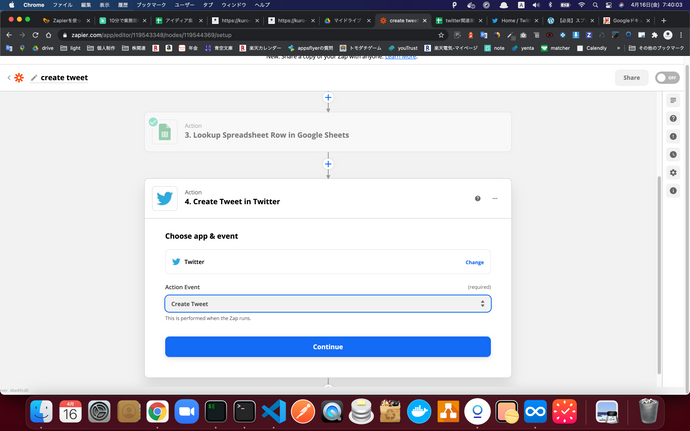Open the alerts exclamation icon in right sidebar
690x431 pixels.
[x=673, y=136]
